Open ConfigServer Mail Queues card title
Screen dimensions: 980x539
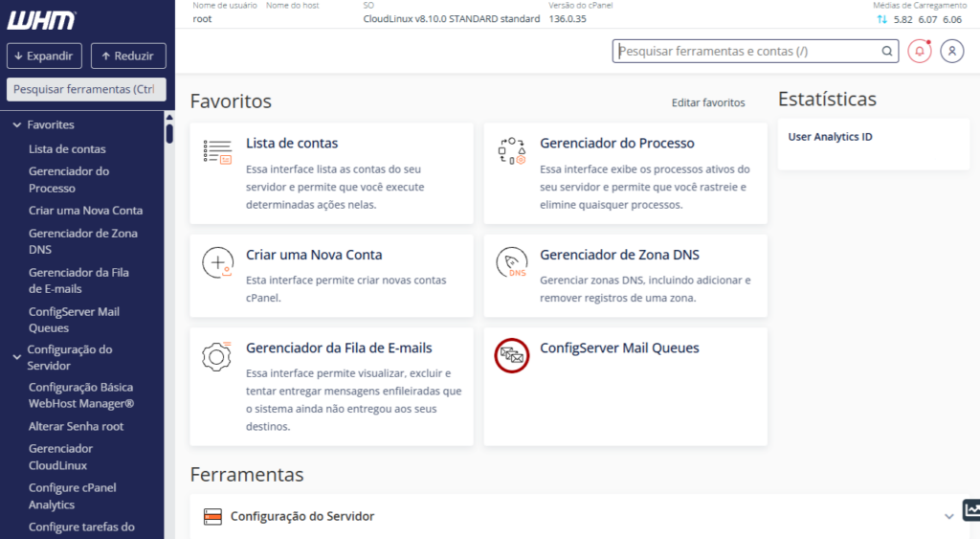(619, 348)
